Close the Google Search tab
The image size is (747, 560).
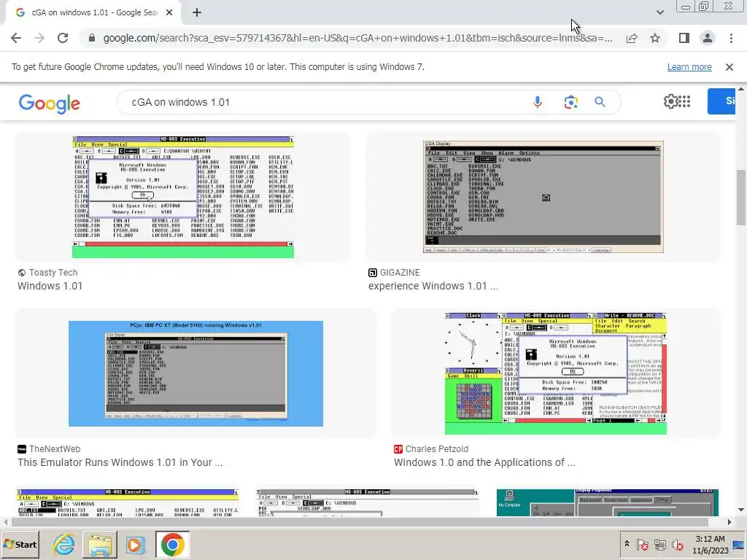point(169,13)
